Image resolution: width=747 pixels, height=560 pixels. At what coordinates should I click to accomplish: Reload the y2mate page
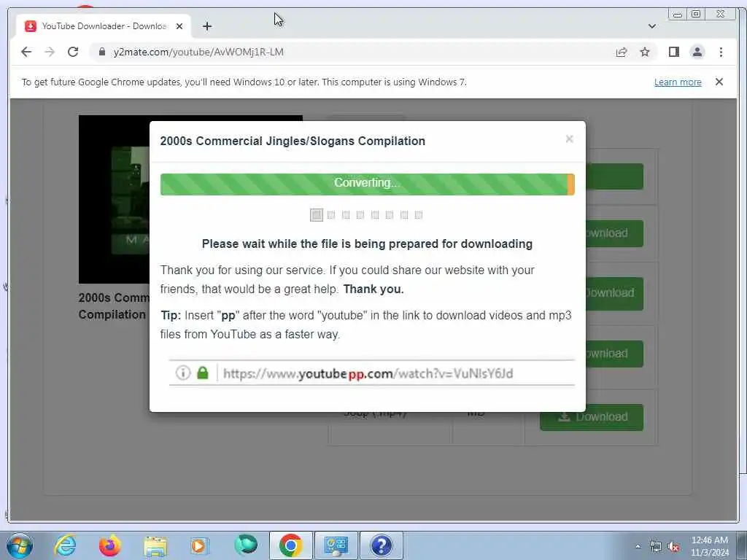(x=73, y=52)
